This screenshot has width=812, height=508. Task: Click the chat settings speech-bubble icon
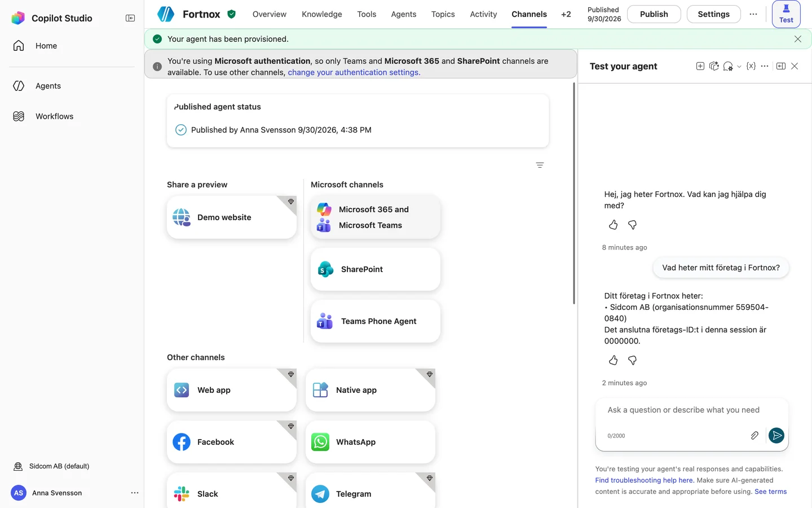click(728, 66)
